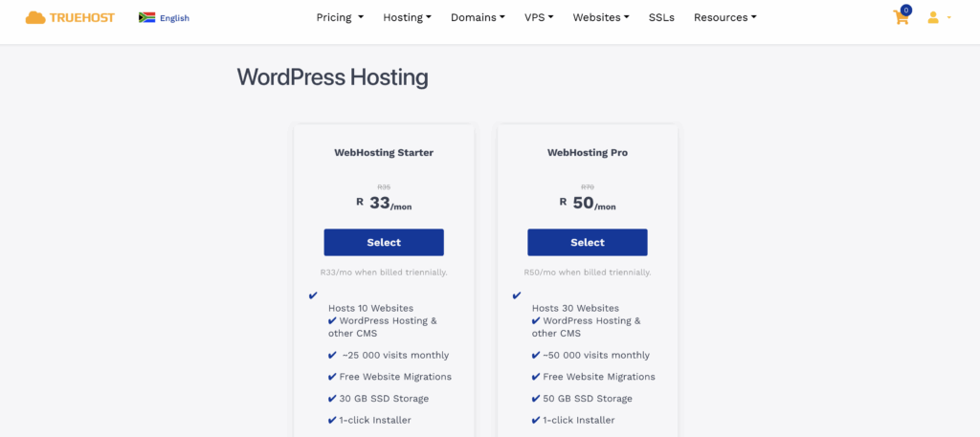Screen dimensions: 980x437
Task: Expand the Domains dropdown menu
Action: [479, 17]
